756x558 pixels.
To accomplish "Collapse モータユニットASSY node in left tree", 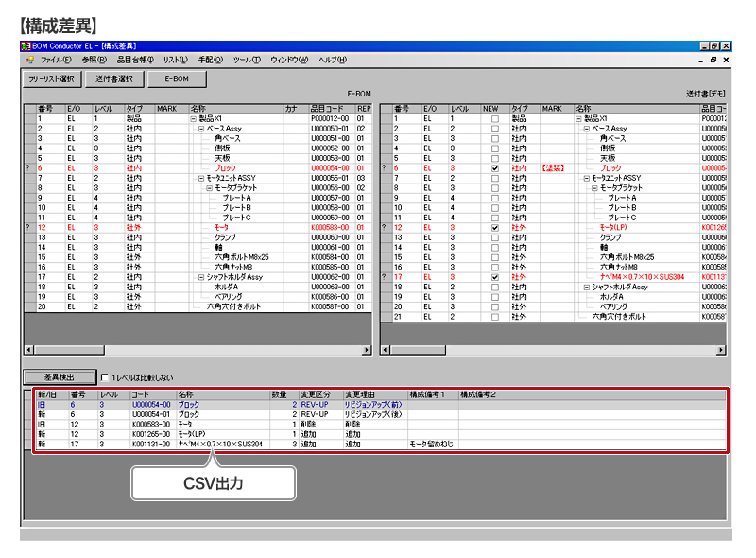I will [x=201, y=177].
